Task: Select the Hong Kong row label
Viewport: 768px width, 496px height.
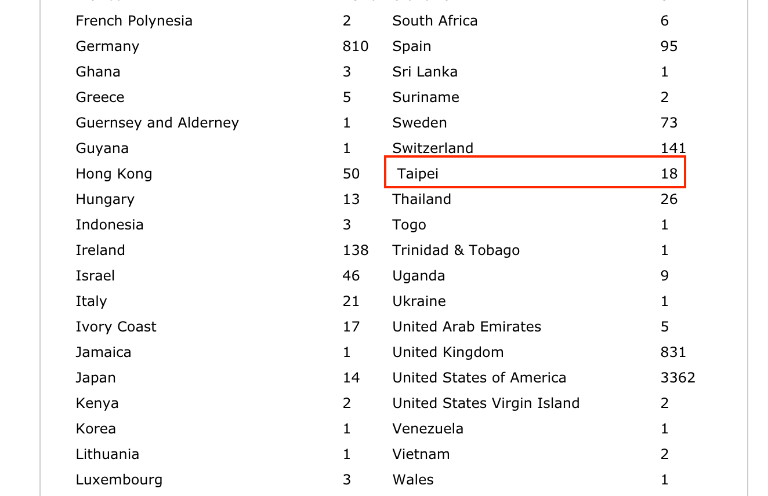Action: pyautogui.click(x=114, y=174)
